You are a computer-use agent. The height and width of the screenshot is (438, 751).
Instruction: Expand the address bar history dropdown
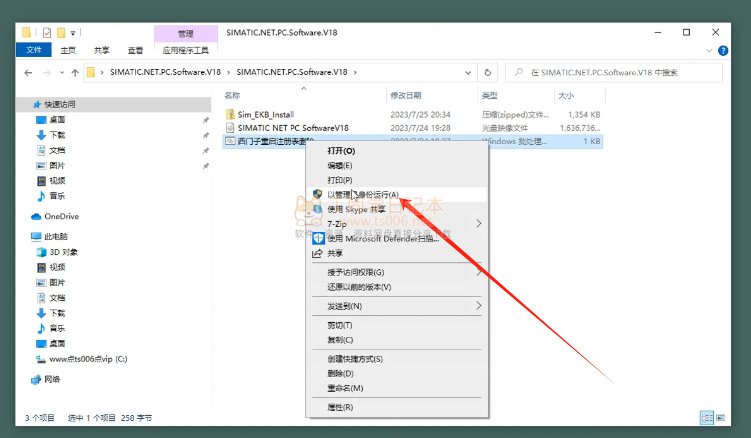click(468, 72)
